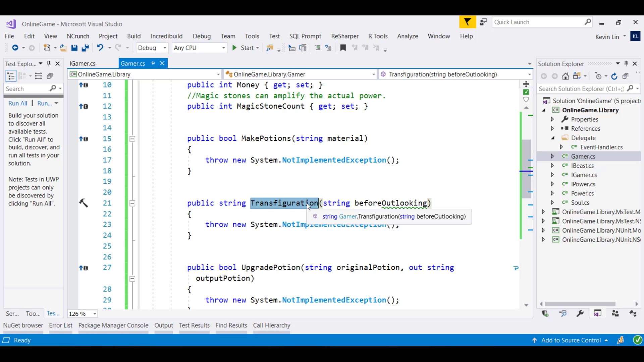
Task: Toggle auto-hide pin on Solution Explorer
Action: (626, 63)
